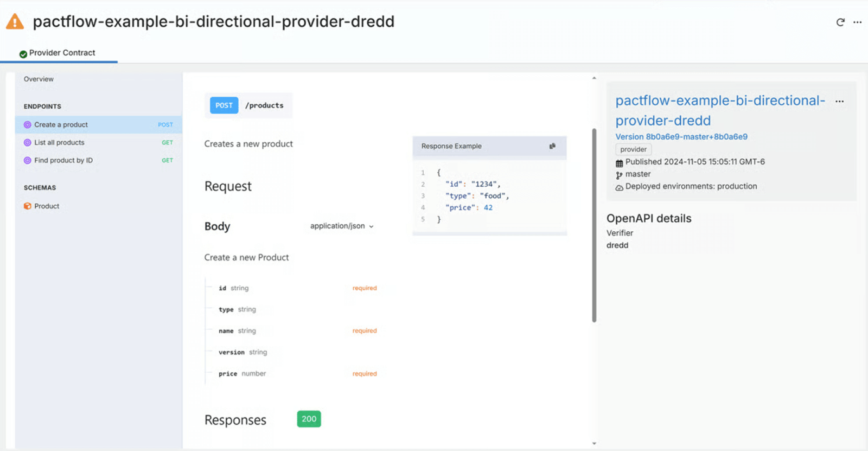868x451 pixels.
Task: Open the Overview section in sidebar
Action: click(39, 79)
